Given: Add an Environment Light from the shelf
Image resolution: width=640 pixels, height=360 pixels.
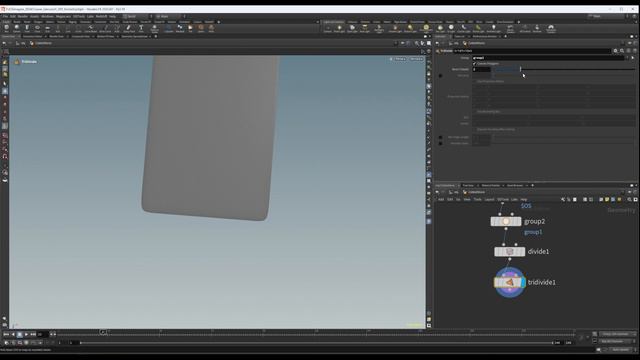Looking at the screenshot, I should click(x=426, y=28).
